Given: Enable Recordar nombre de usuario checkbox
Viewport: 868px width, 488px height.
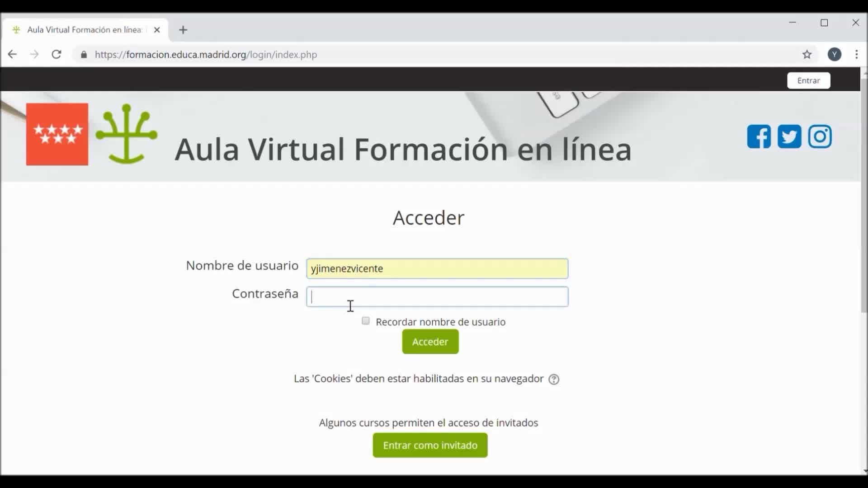Looking at the screenshot, I should 366,321.
